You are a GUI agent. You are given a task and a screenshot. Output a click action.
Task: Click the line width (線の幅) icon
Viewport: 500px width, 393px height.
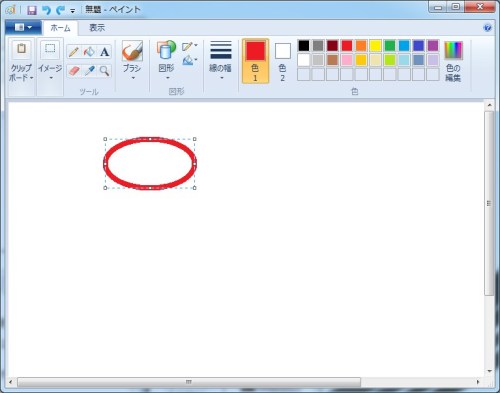[221, 50]
